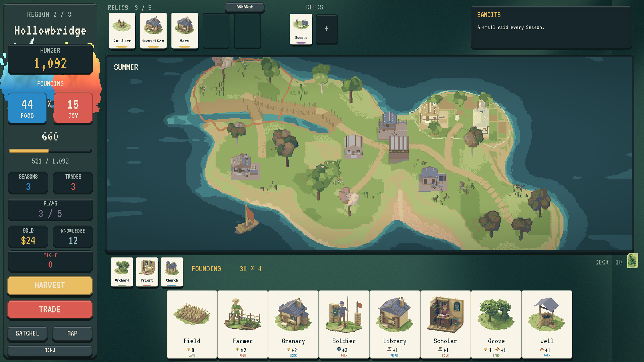Click the Might 0 counter
The height and width of the screenshot is (362, 644).
coord(50,261)
